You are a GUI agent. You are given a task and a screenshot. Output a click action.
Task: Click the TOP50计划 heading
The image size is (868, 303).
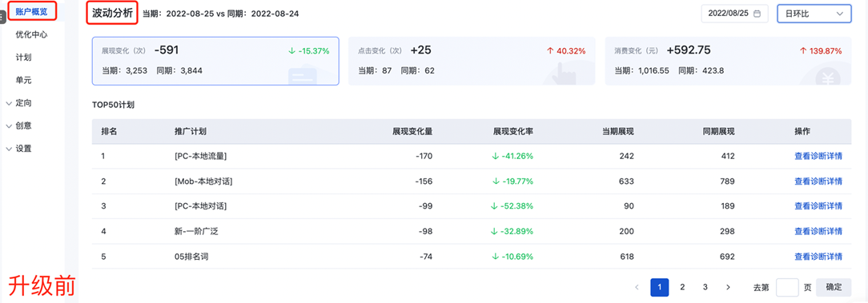tap(114, 104)
